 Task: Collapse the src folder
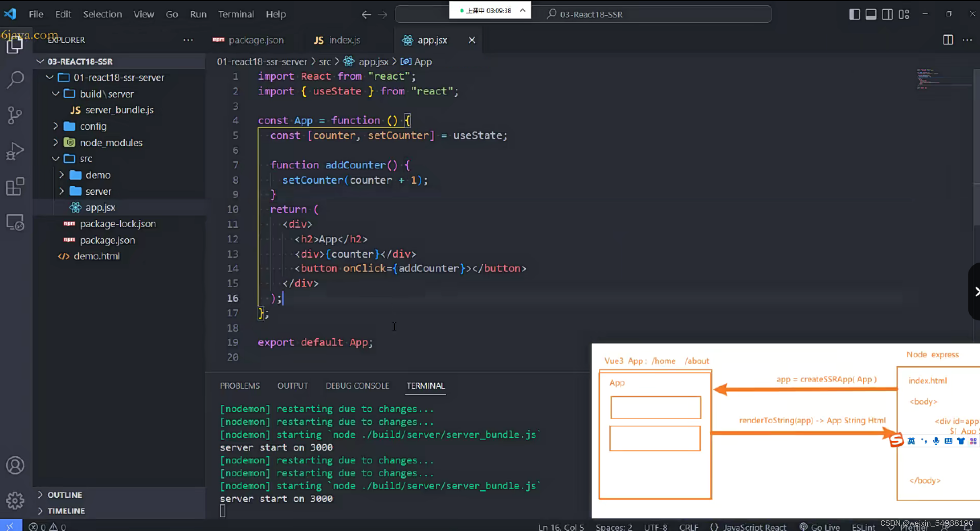(86, 159)
